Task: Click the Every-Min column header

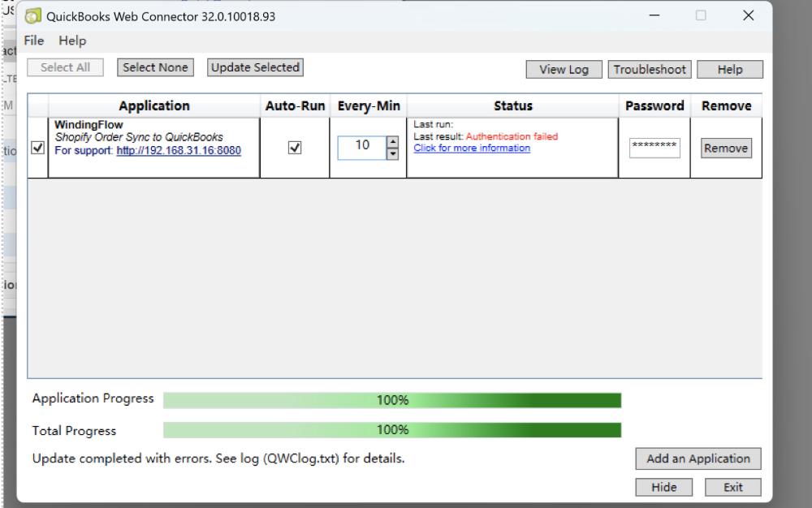Action: [x=369, y=106]
